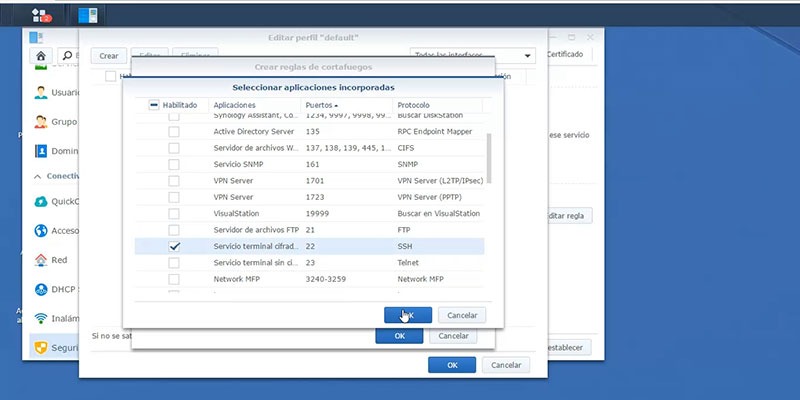Click the vertical scrollbar of applications list

click(489, 158)
